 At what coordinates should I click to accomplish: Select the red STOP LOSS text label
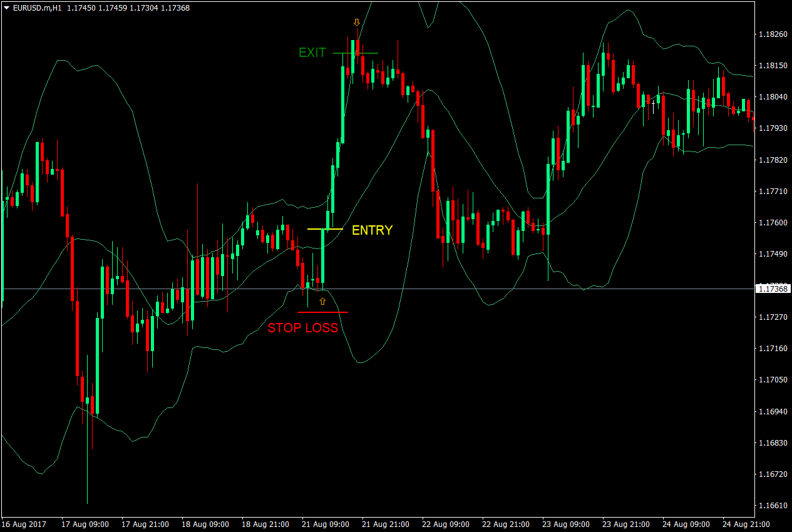(x=303, y=328)
